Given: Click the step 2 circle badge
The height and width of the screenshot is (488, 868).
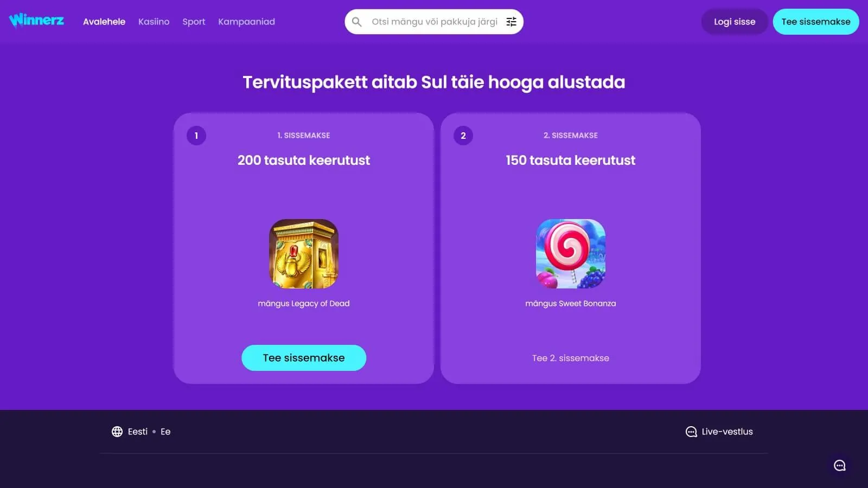Looking at the screenshot, I should (463, 136).
